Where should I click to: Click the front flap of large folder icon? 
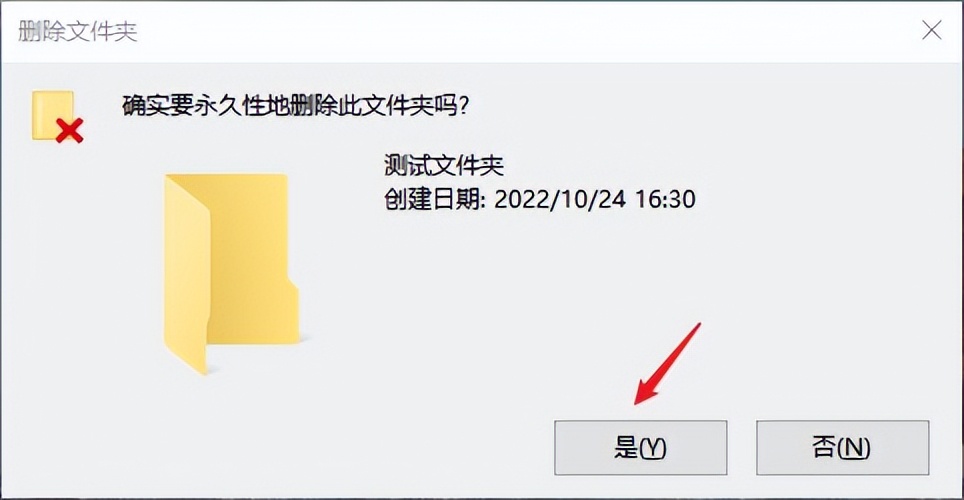[187, 283]
